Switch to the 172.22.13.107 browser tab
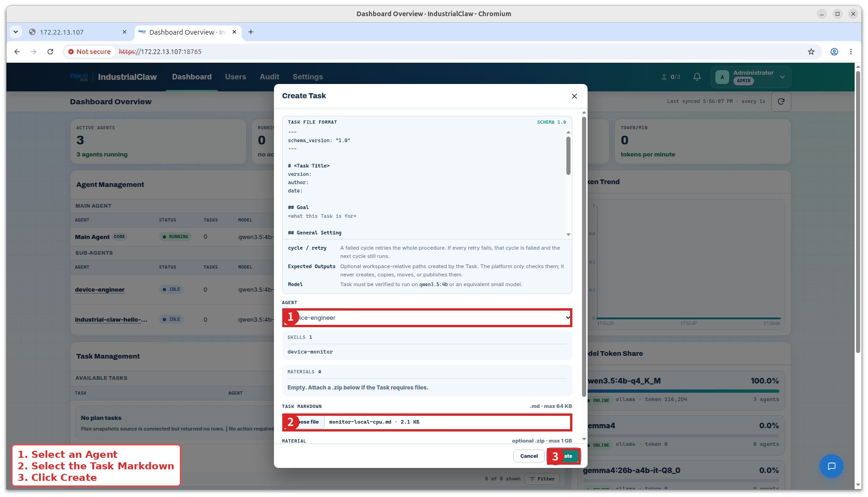 (77, 32)
